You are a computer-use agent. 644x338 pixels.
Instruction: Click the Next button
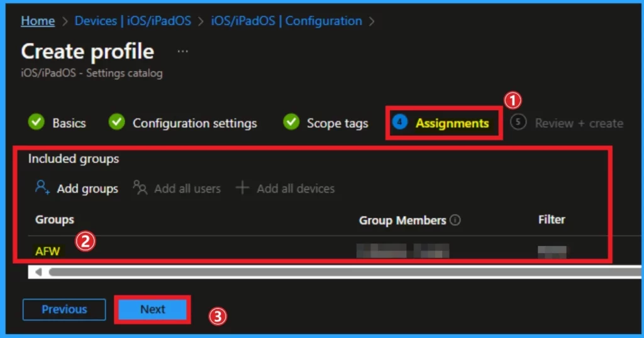click(152, 309)
